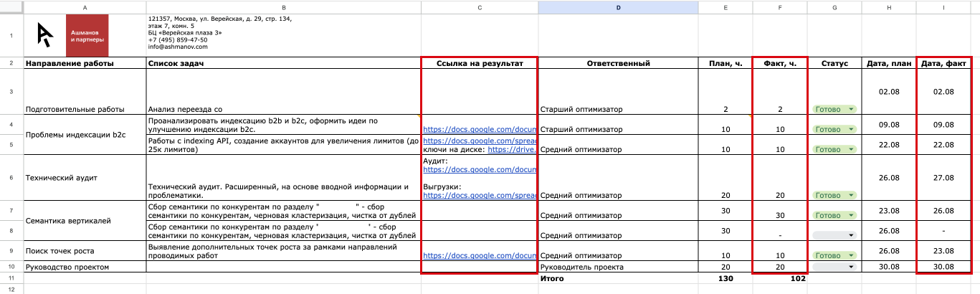Select the 'Поиск точек роста' cell
This screenshot has width=980, height=294.
tap(85, 250)
